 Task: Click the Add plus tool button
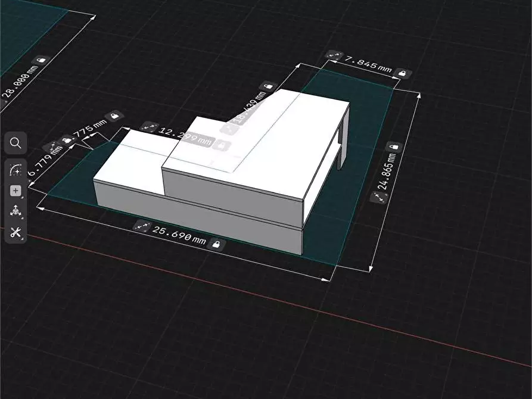pyautogui.click(x=15, y=191)
